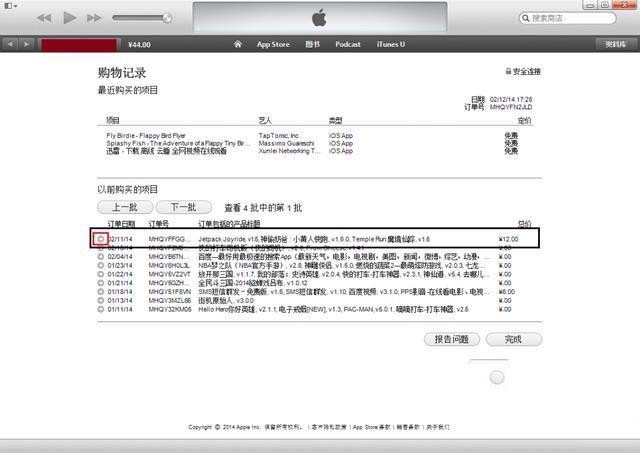This screenshot has height=453, width=640.
Task: Click the 上一批 previous batch button
Action: click(x=125, y=207)
